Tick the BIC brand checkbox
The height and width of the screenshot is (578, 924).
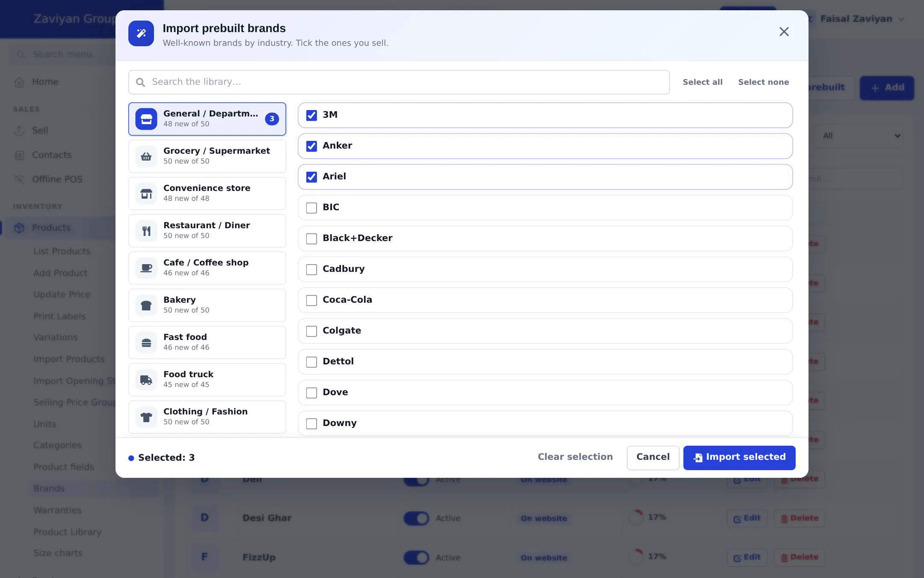[311, 208]
